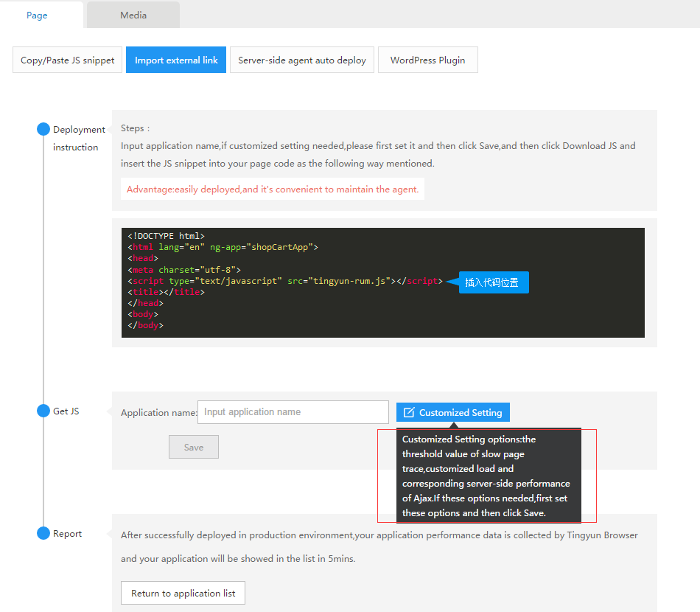Screen dimensions: 700x612
Task: Click the Deployment instruction label text
Action: tap(75, 138)
